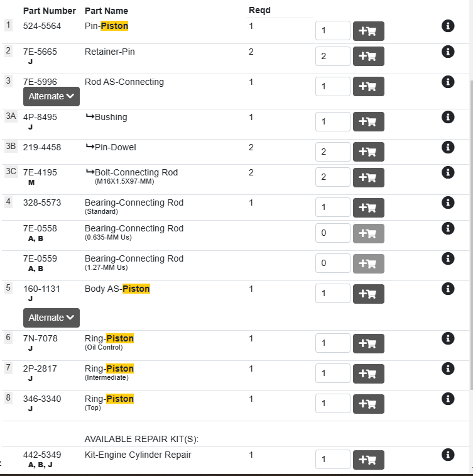Click part number 524-5564
The height and width of the screenshot is (476, 473).
point(42,26)
